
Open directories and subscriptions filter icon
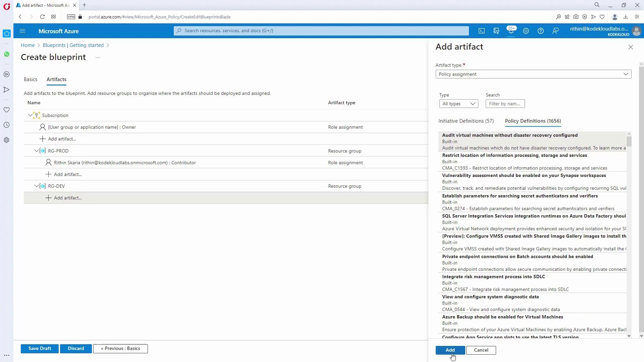tap(496, 31)
